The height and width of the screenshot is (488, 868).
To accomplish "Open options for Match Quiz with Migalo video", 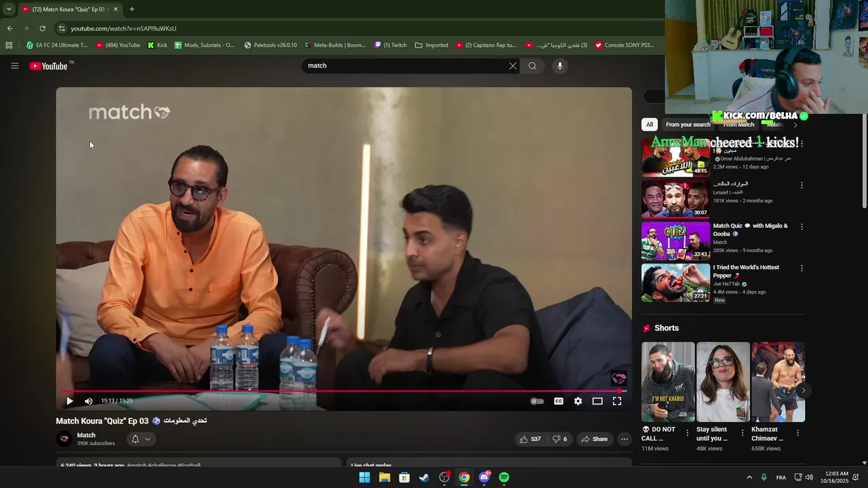I will 802,226.
